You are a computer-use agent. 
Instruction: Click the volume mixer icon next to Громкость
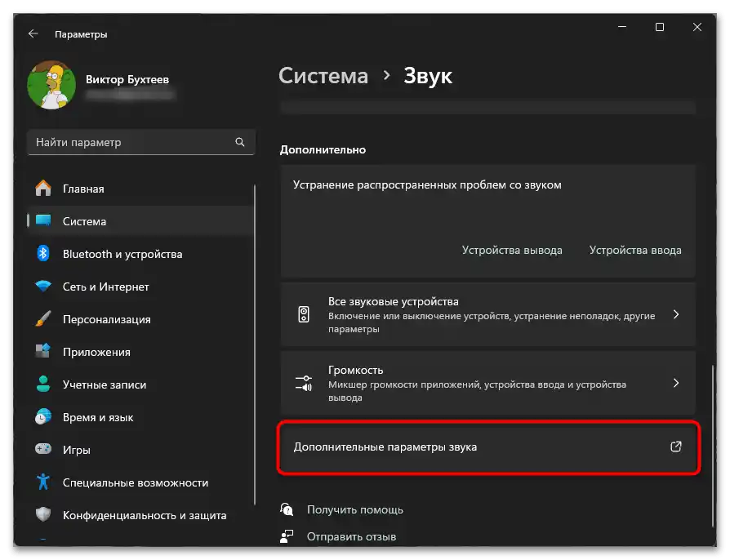(x=303, y=382)
